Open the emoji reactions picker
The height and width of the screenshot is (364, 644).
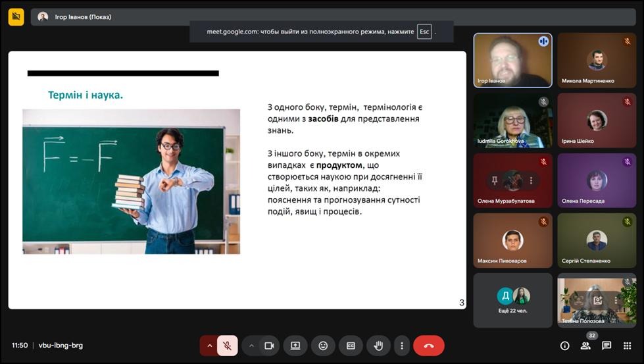pyautogui.click(x=323, y=346)
